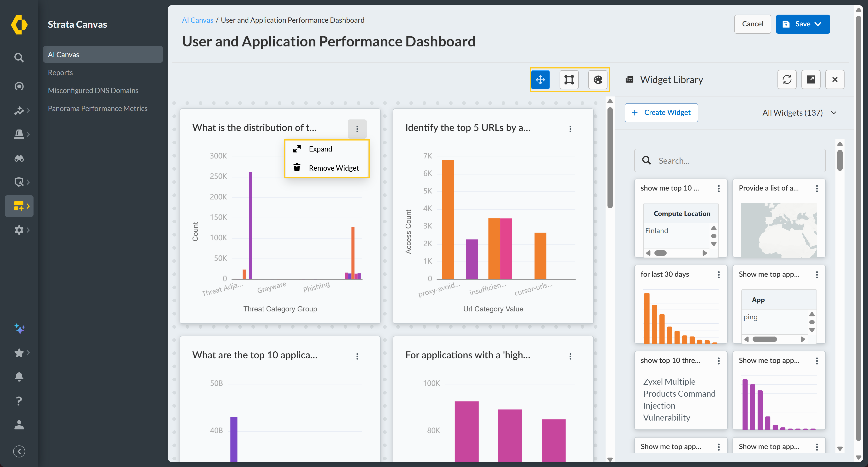Open the All Widgets filter dropdown
The height and width of the screenshot is (467, 868).
point(799,113)
